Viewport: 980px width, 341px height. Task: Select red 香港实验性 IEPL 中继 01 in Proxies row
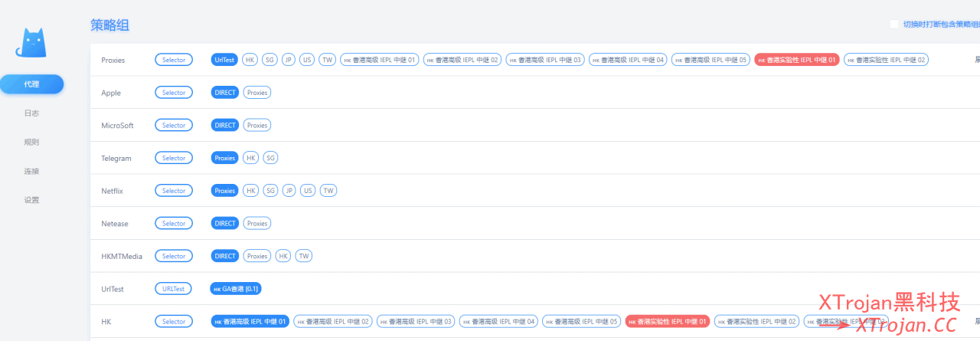click(796, 60)
